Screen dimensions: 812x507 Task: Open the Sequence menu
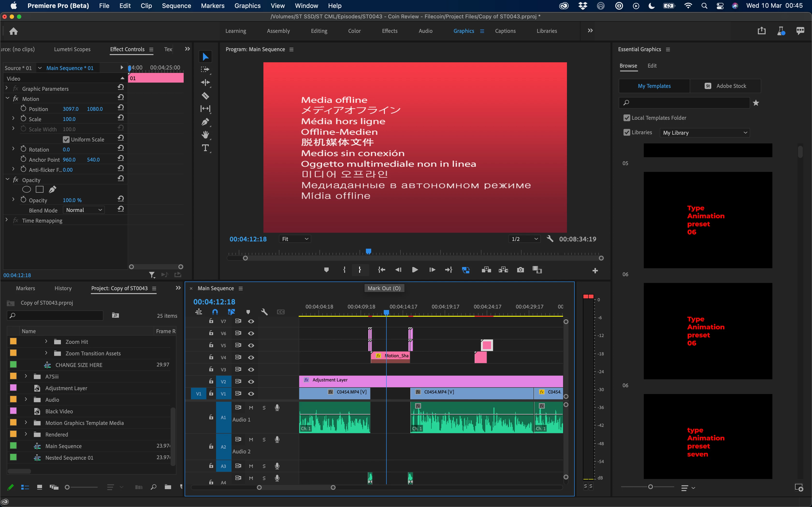point(176,6)
